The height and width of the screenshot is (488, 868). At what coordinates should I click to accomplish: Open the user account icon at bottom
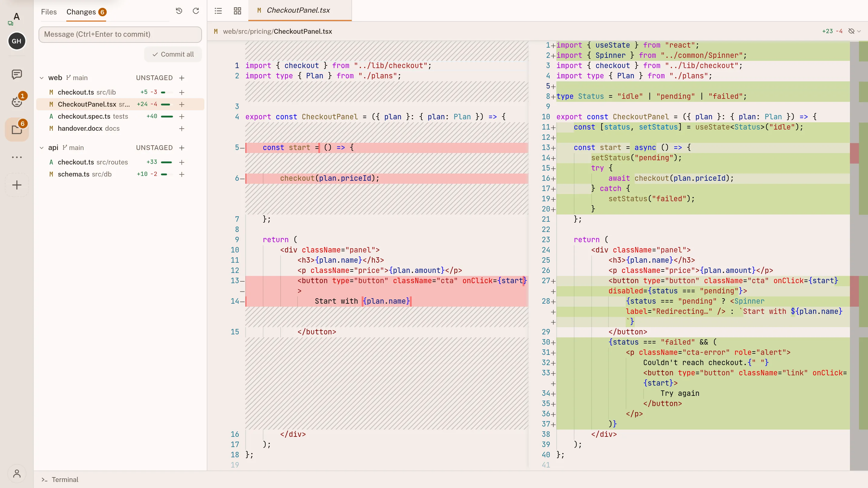17,474
